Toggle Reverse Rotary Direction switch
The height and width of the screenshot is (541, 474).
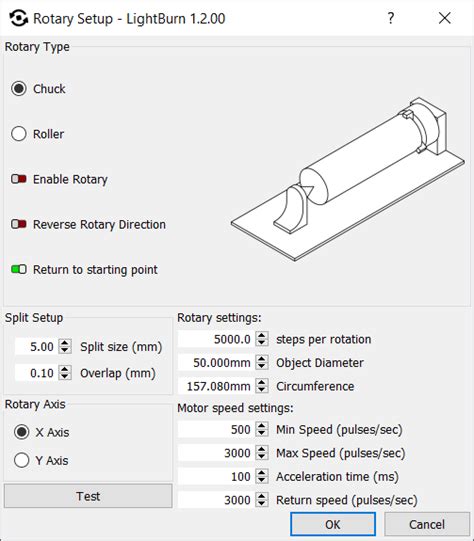[x=19, y=224]
